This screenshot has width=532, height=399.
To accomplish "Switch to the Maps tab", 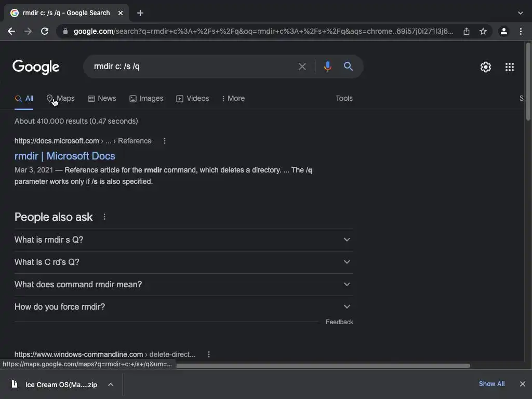I will point(60,98).
